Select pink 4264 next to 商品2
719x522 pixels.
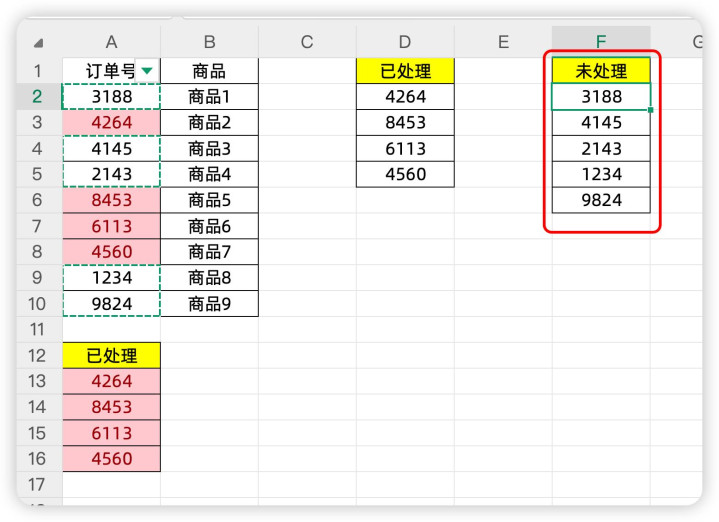pos(111,122)
